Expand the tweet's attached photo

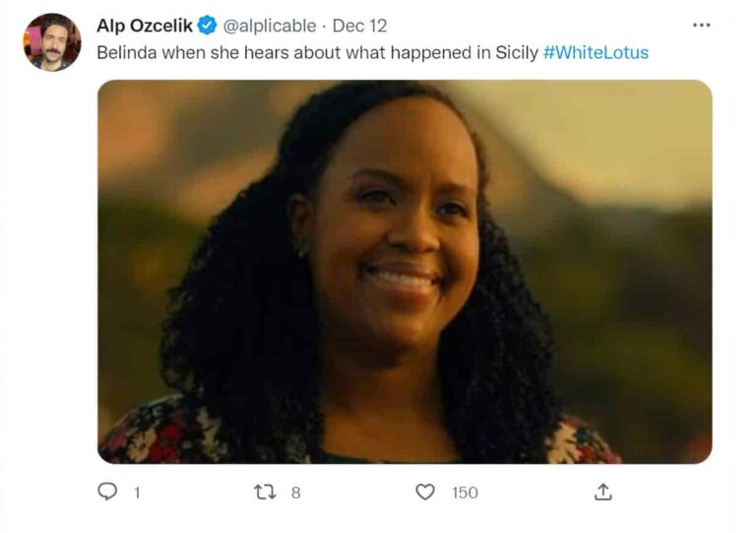click(x=404, y=271)
